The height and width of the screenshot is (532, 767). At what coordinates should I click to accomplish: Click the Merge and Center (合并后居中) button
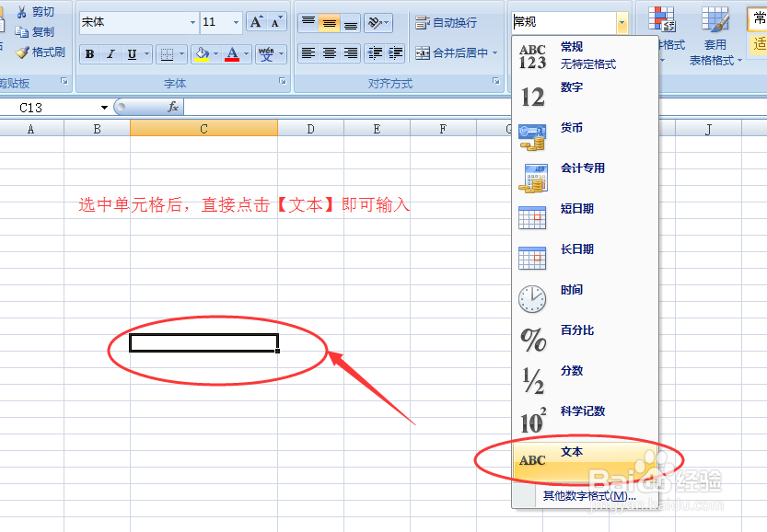click(459, 52)
